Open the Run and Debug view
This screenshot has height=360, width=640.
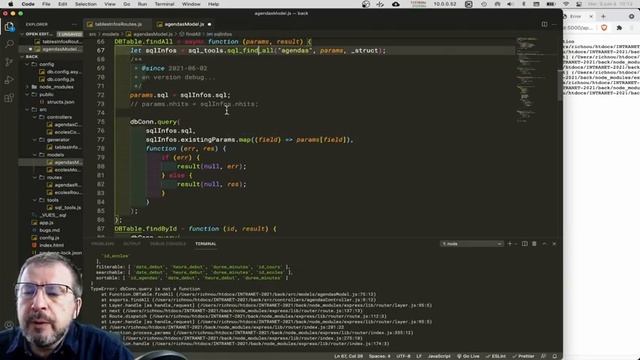(x=9, y=80)
